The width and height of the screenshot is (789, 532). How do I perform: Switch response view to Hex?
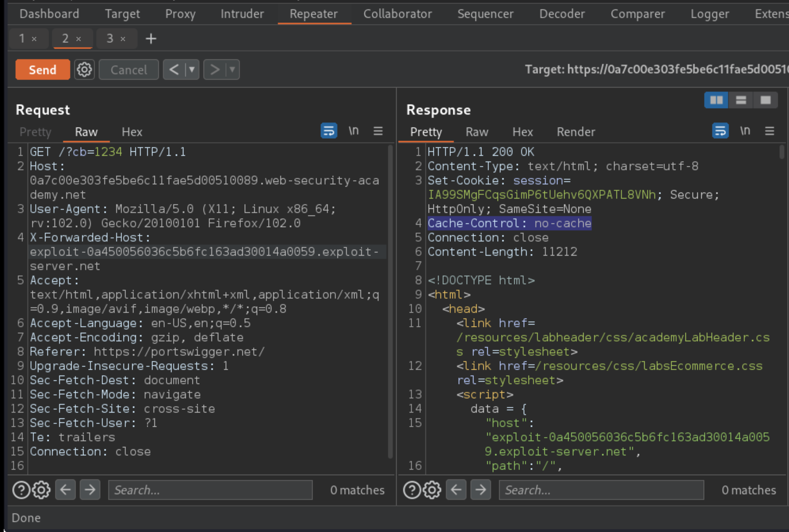pos(523,132)
